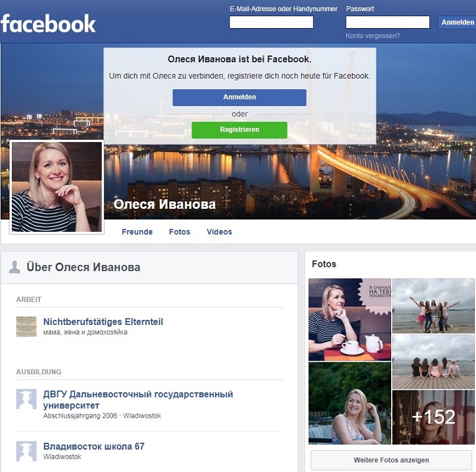The width and height of the screenshot is (476, 472).
Task: Open the photo of the woman by the waterfall
Action: tap(350, 403)
